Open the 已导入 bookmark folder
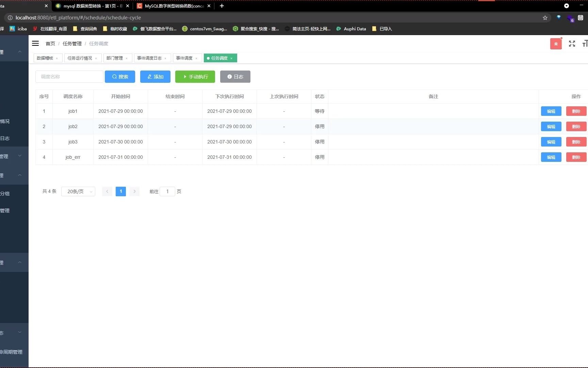The height and width of the screenshot is (368, 588). click(x=382, y=29)
